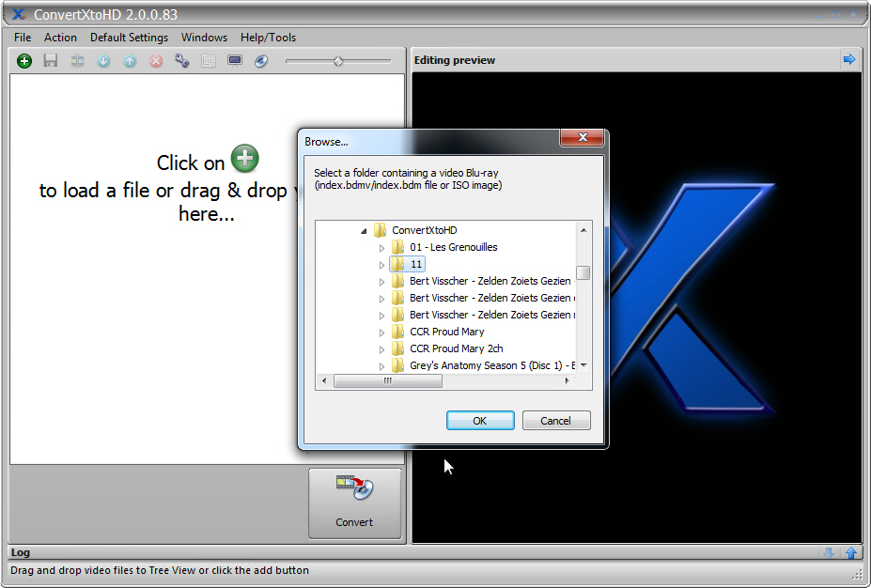The image size is (871, 588).
Task: Click the up arrow icon on the Log bar
Action: click(x=851, y=552)
